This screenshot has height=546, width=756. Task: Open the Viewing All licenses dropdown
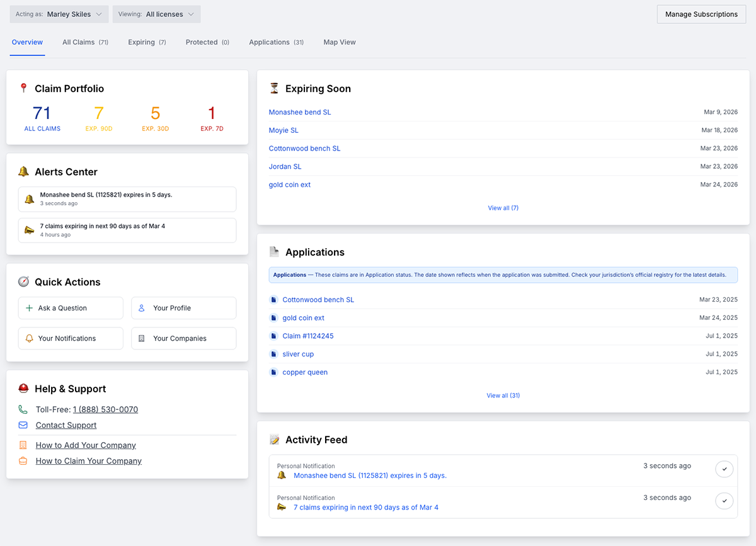pos(156,13)
